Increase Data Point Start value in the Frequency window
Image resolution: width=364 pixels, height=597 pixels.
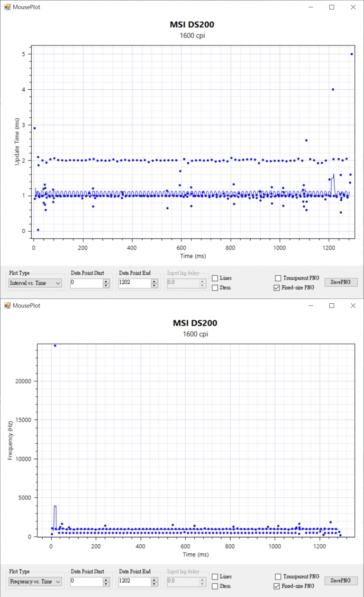[106, 579]
